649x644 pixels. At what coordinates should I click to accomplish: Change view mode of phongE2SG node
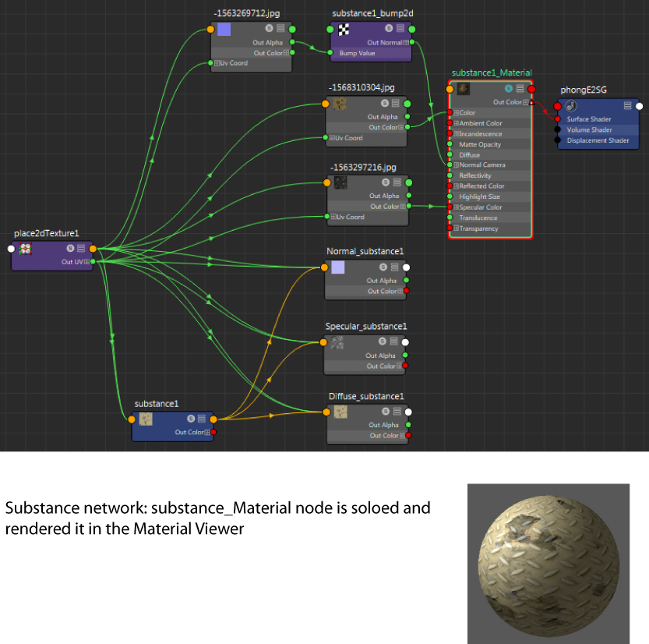(x=627, y=105)
